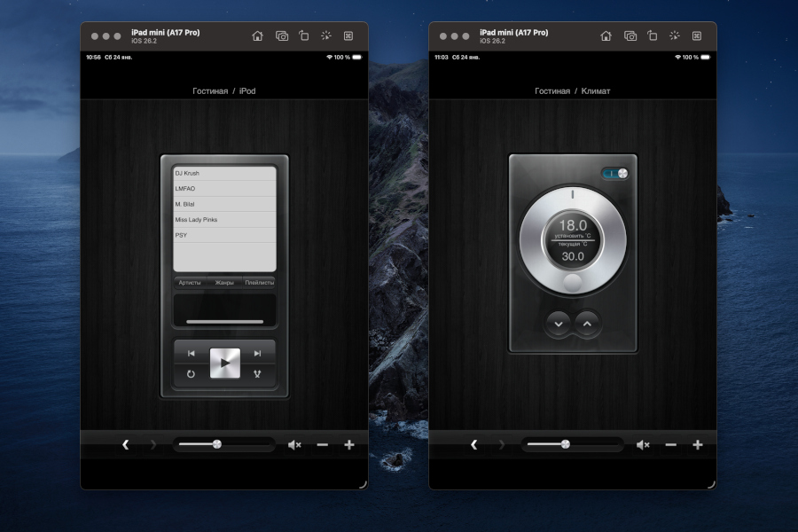
Task: Toggle the climate power switch
Action: (x=614, y=174)
